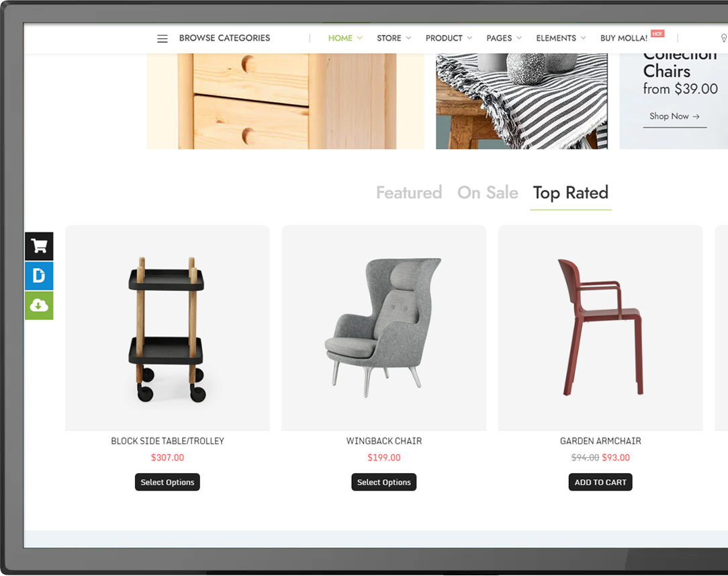The height and width of the screenshot is (576, 728).
Task: Click the black shopping cart sidebar icon
Action: tap(39, 246)
